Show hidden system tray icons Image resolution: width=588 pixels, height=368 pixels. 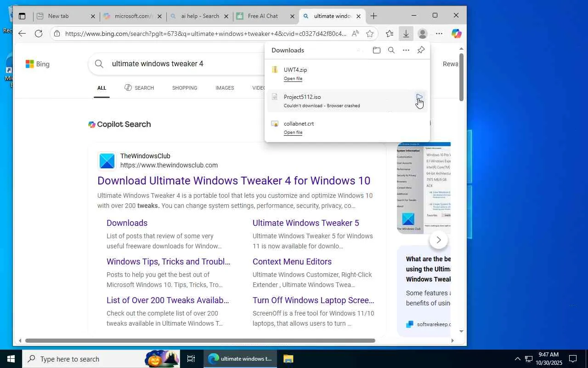(x=517, y=359)
